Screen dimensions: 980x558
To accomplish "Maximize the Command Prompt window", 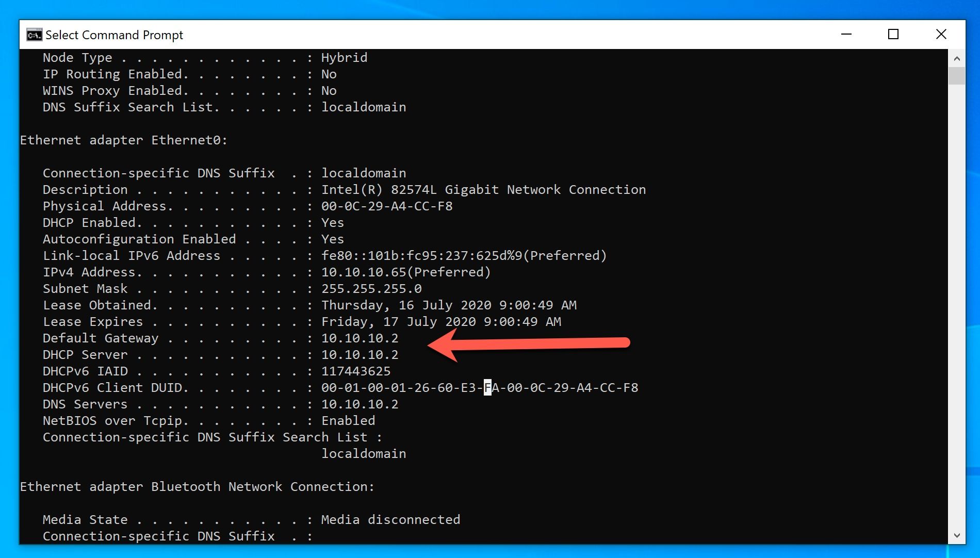I will tap(893, 35).
